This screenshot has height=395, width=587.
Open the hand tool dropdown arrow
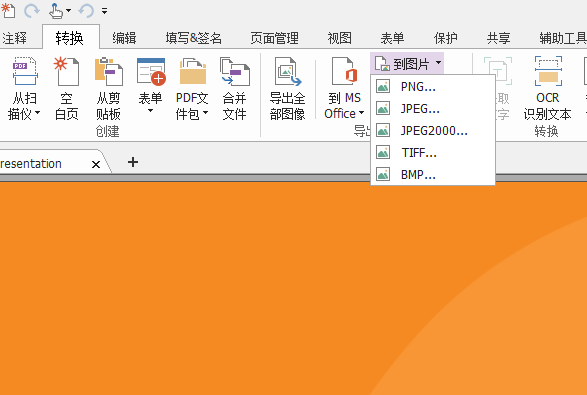(69, 10)
